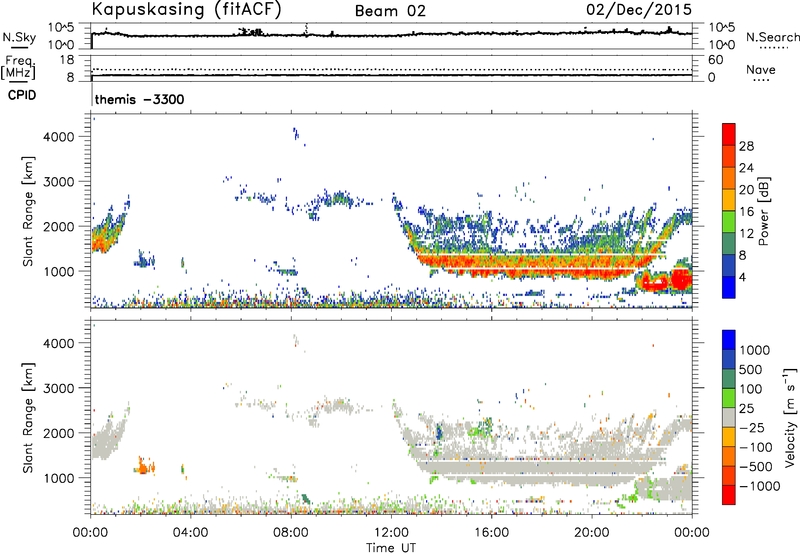This screenshot has height=554, width=800.
Task: Click the 'Nave' legend label
Action: point(761,69)
